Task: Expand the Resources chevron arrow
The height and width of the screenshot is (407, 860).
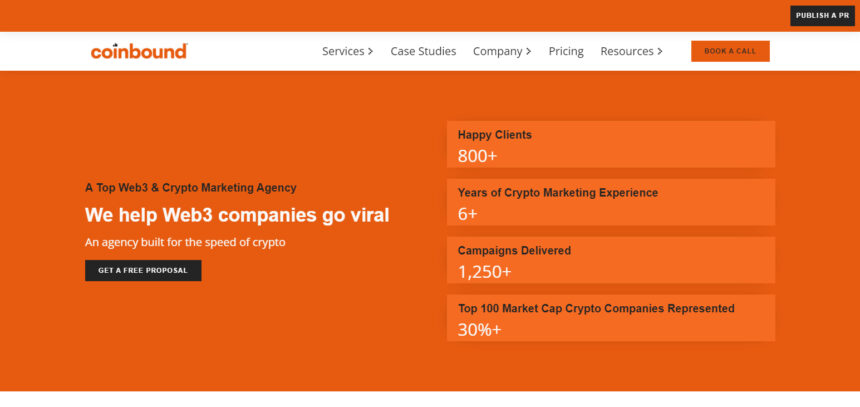Action: pos(660,52)
